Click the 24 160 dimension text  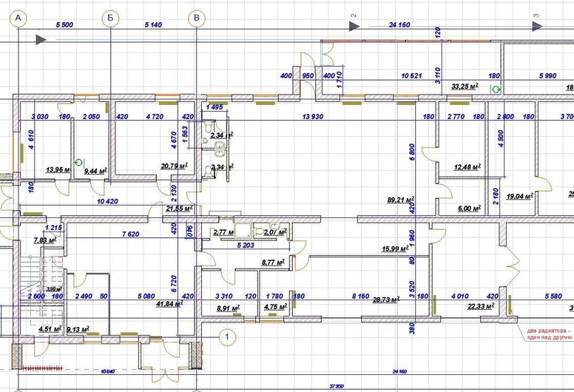(x=399, y=25)
